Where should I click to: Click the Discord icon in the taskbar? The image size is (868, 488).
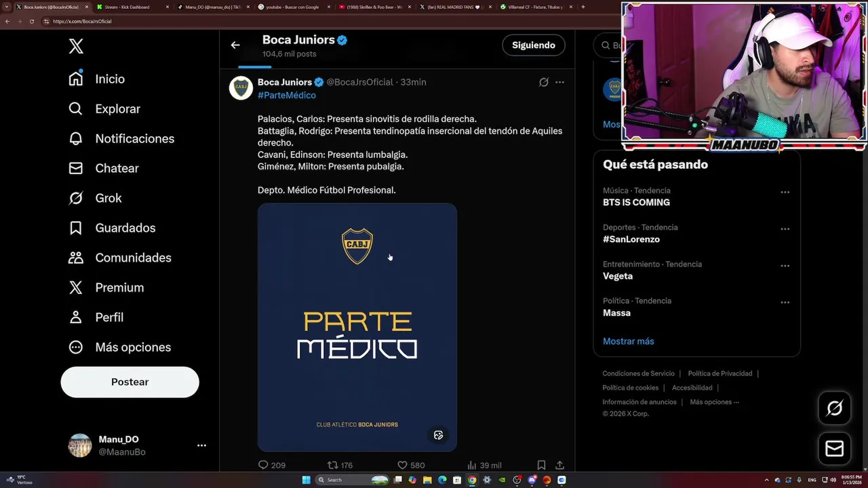pos(532,480)
